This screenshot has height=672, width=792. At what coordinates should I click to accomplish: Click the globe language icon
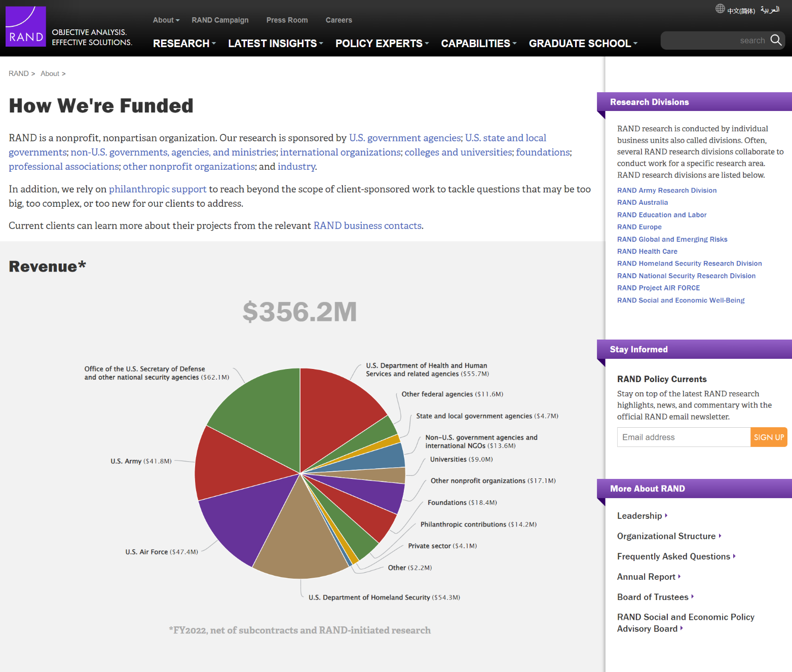(720, 9)
